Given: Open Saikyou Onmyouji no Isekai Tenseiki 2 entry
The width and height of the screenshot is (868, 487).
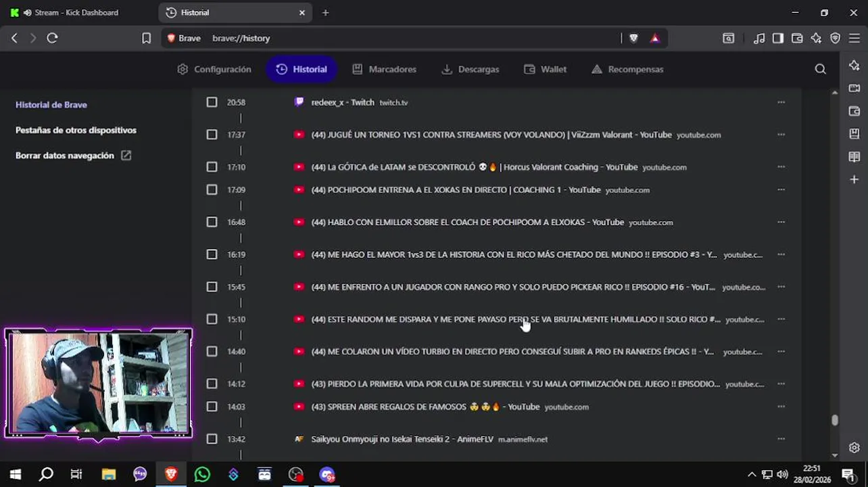Looking at the screenshot, I should point(402,439).
